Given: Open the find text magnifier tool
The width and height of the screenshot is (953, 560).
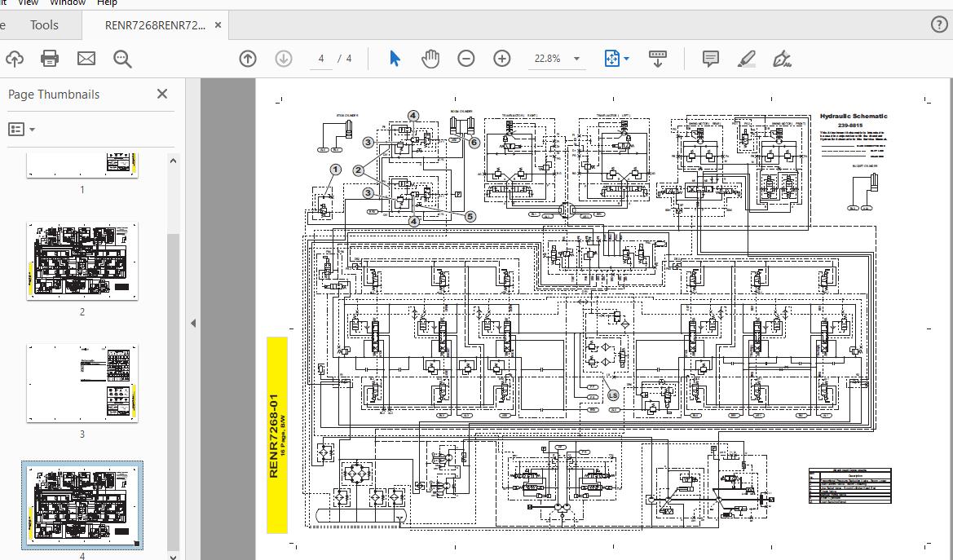Looking at the screenshot, I should tap(122, 59).
